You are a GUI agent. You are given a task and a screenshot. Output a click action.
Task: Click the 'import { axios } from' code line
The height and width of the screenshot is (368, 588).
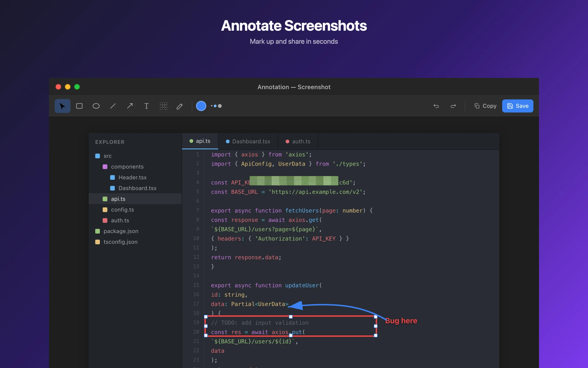pyautogui.click(x=261, y=155)
